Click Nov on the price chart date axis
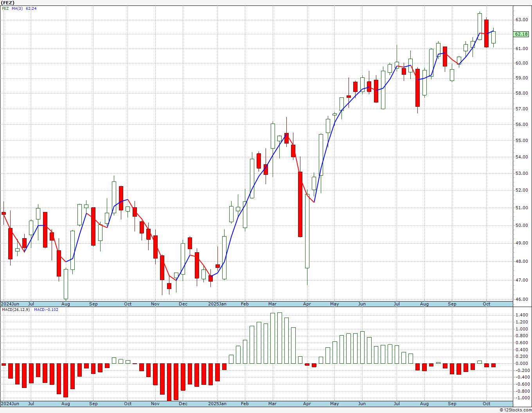Viewport: 532px width, 413px height. 155,304
